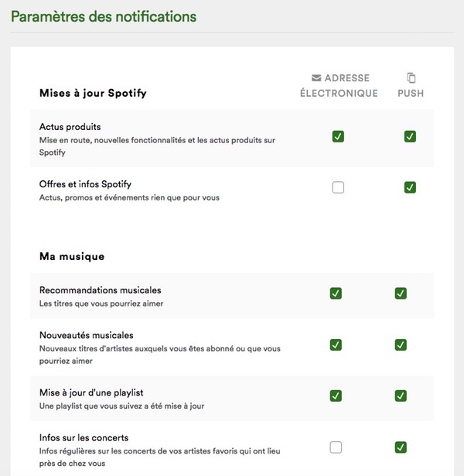Toggle push notifications for Nouveautés musicales
Screen dimensions: 464x476
pyautogui.click(x=401, y=344)
